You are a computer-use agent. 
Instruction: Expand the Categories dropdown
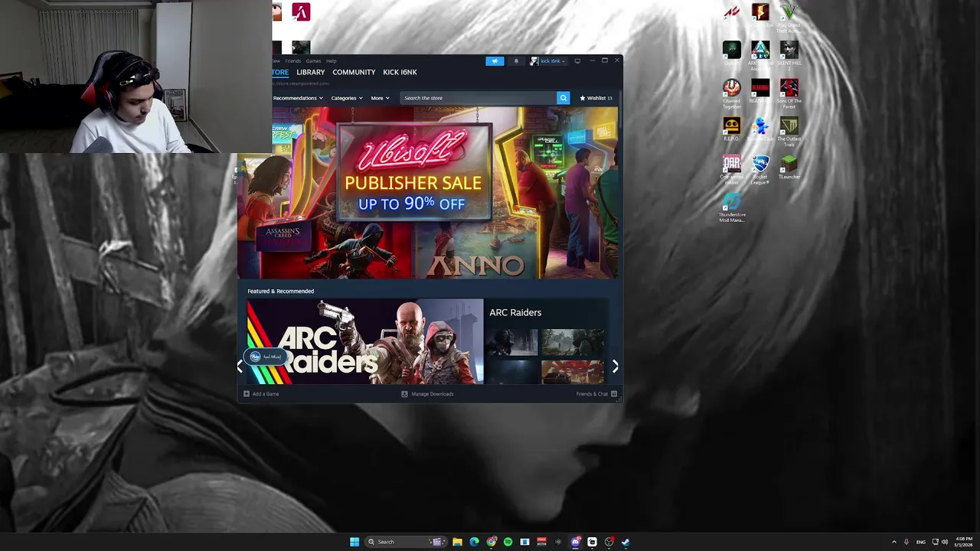[x=346, y=98]
